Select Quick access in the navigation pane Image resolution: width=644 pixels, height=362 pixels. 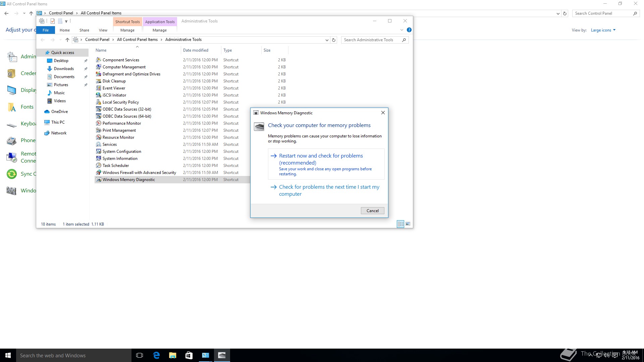pos(63,53)
